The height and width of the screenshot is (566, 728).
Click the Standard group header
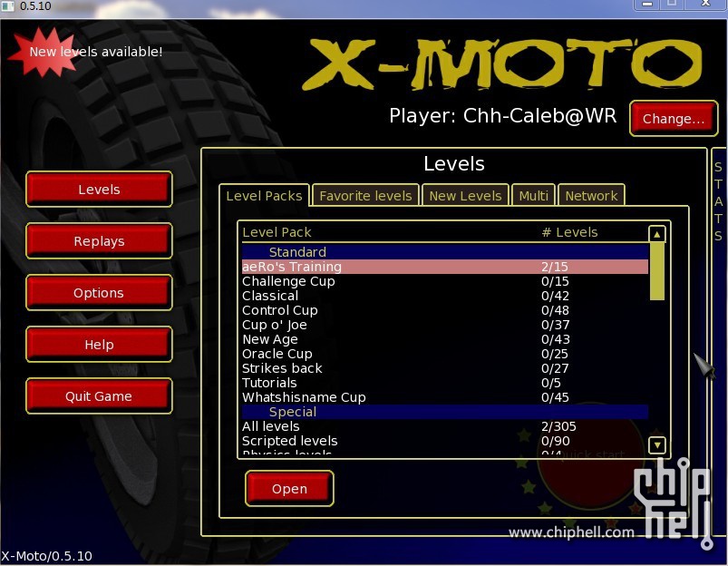(445, 252)
